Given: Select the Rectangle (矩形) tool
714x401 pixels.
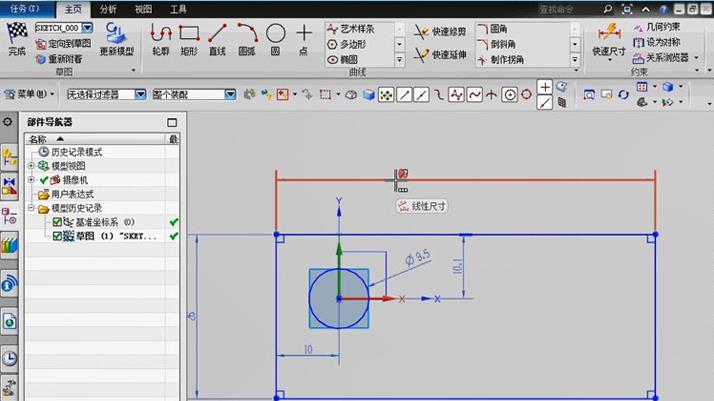Looking at the screenshot, I should tap(189, 35).
